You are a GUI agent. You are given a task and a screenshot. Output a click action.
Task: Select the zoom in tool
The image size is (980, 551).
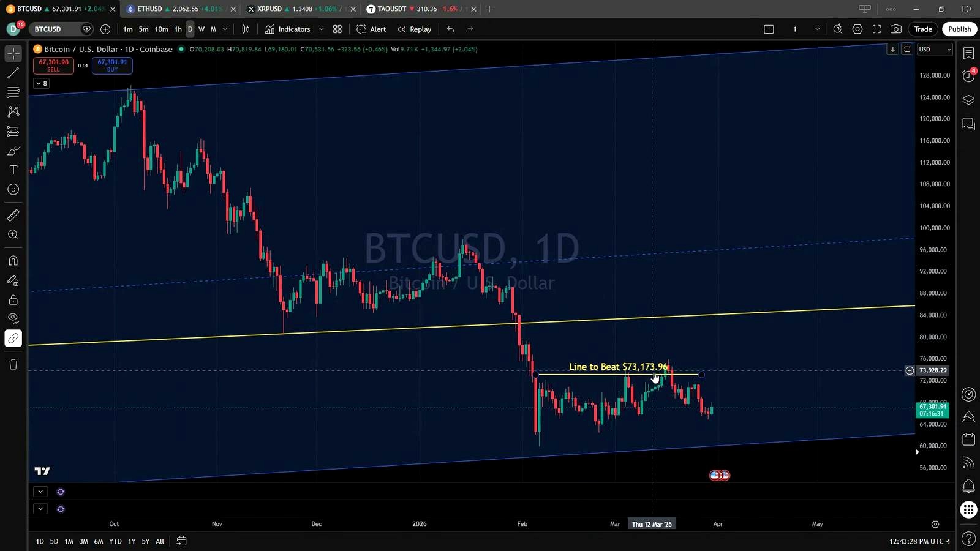point(13,234)
